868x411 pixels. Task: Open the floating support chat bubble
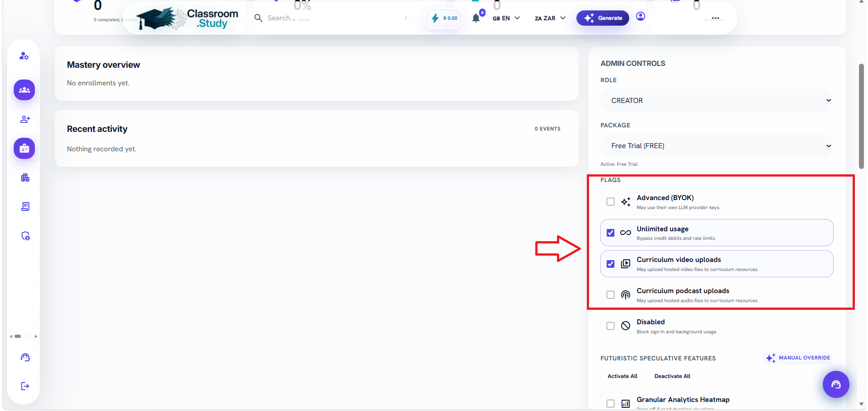click(836, 384)
